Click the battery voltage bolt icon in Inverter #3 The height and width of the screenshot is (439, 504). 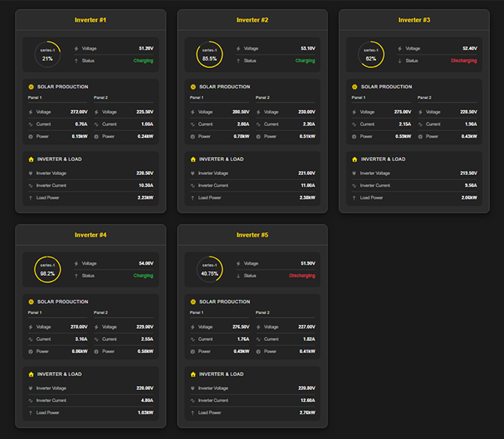399,48
